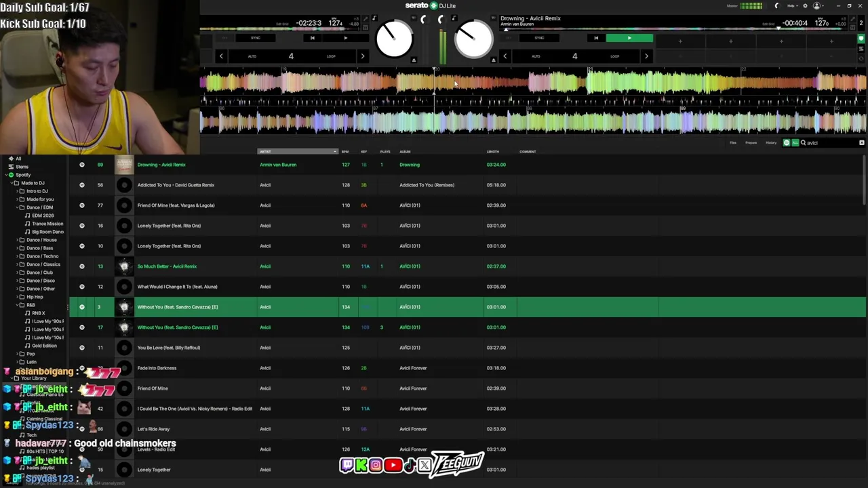Open the Prepare panel tab
The width and height of the screenshot is (868, 488).
(x=751, y=143)
